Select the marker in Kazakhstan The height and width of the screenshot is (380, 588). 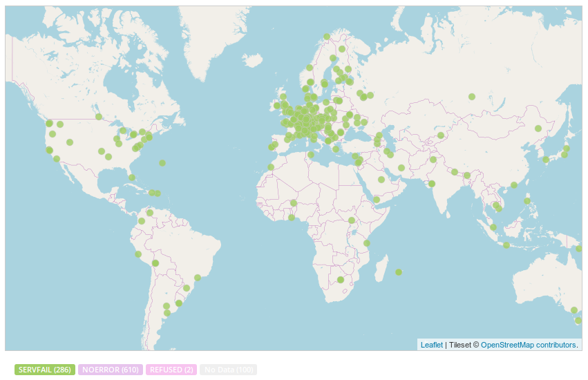[441, 135]
